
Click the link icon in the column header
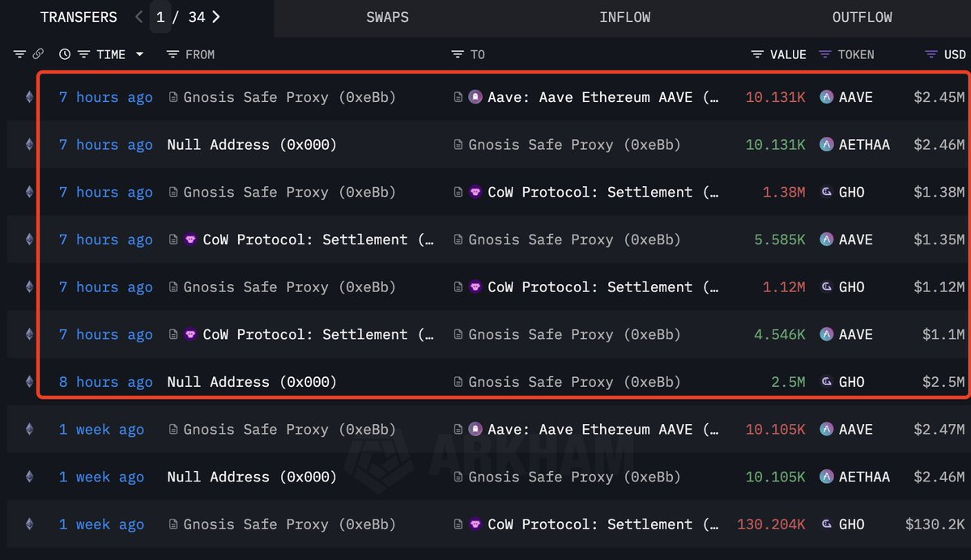38,54
